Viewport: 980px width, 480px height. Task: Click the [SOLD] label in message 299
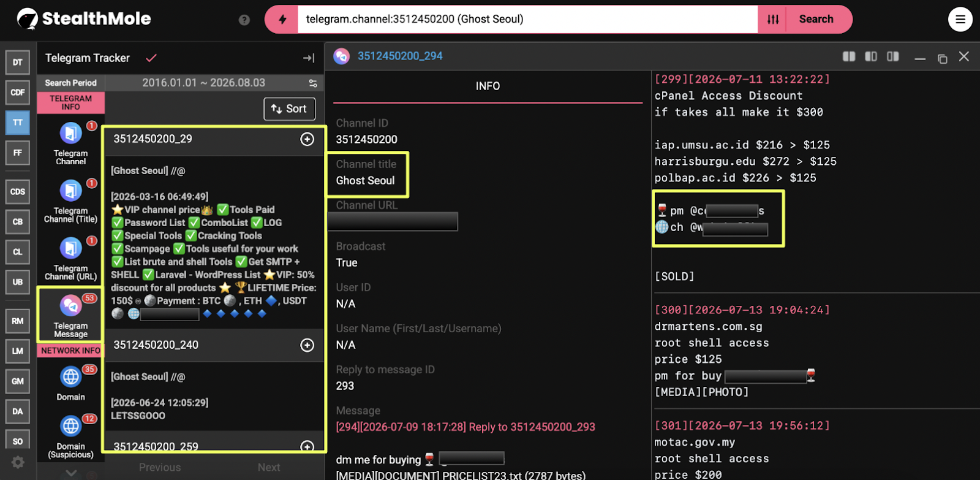[x=674, y=276]
